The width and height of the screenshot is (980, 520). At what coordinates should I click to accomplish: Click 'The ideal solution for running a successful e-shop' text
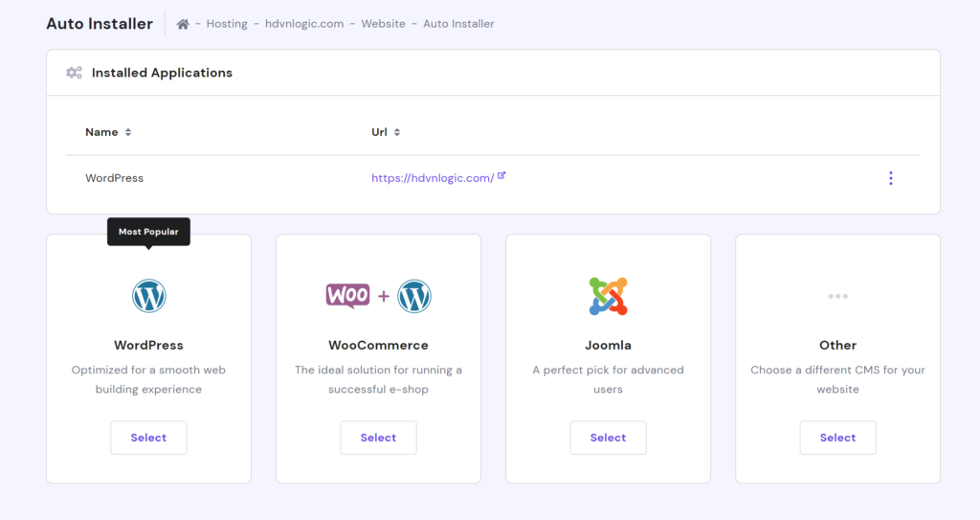pos(378,379)
